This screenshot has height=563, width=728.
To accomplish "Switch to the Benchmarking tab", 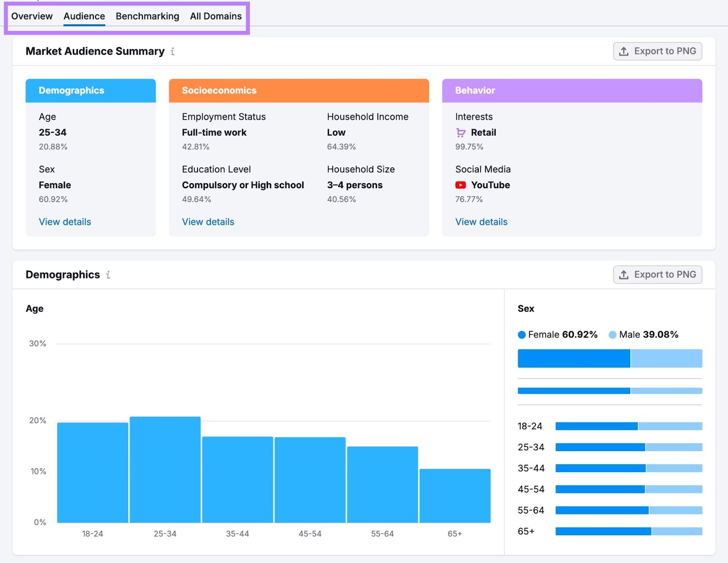I will (147, 16).
